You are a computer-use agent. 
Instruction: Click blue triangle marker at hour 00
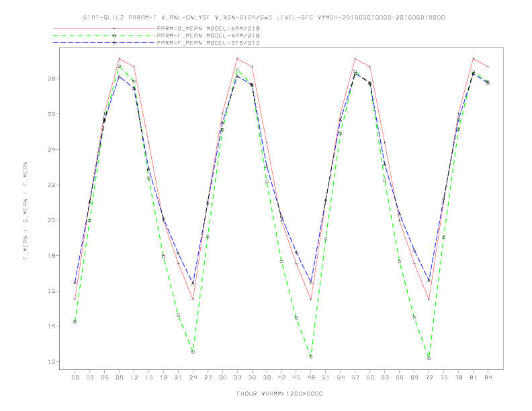(75, 283)
